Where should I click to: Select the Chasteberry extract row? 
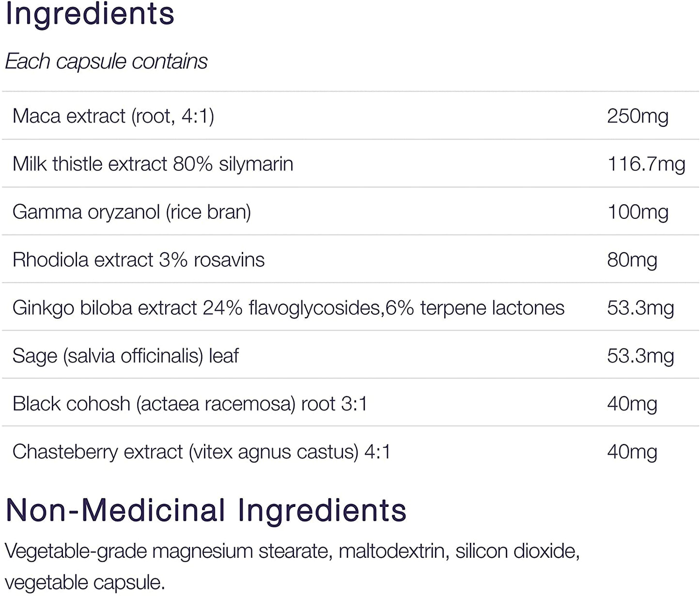point(201,451)
